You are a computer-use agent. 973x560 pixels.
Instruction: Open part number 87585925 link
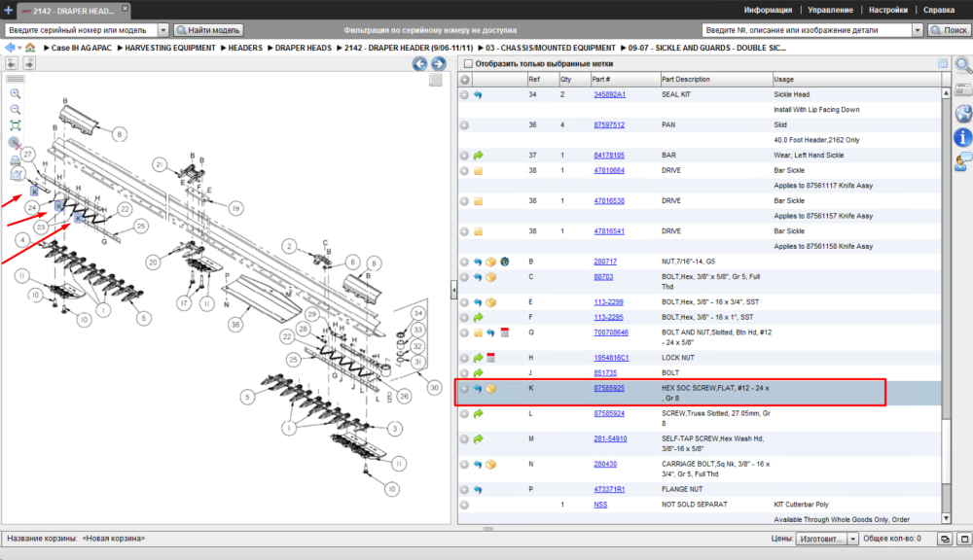point(609,388)
